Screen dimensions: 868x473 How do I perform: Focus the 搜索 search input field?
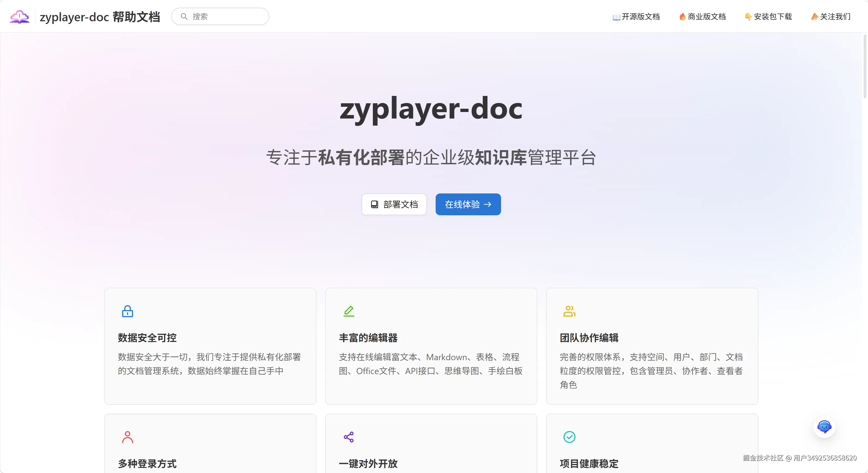[220, 17]
